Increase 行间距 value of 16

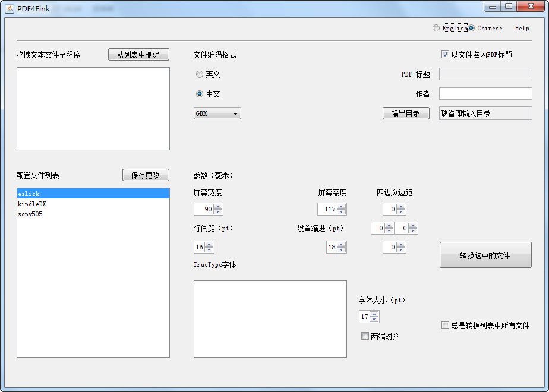point(209,244)
